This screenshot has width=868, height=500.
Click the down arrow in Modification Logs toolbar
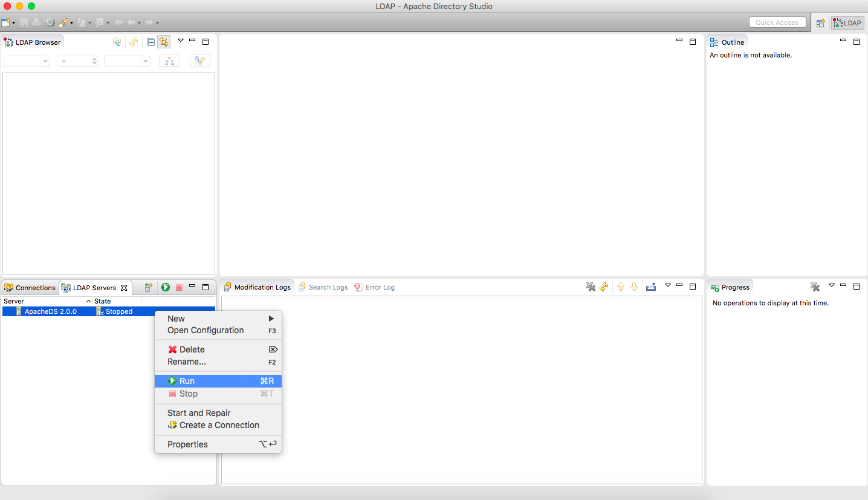(634, 287)
